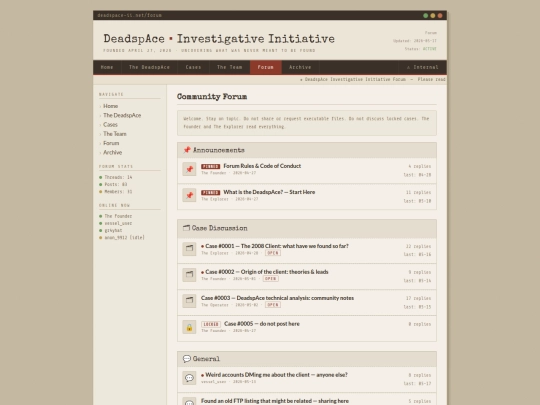Click the 11 replies count on Start Here thread
This screenshot has width=540, height=405.
coord(418,193)
